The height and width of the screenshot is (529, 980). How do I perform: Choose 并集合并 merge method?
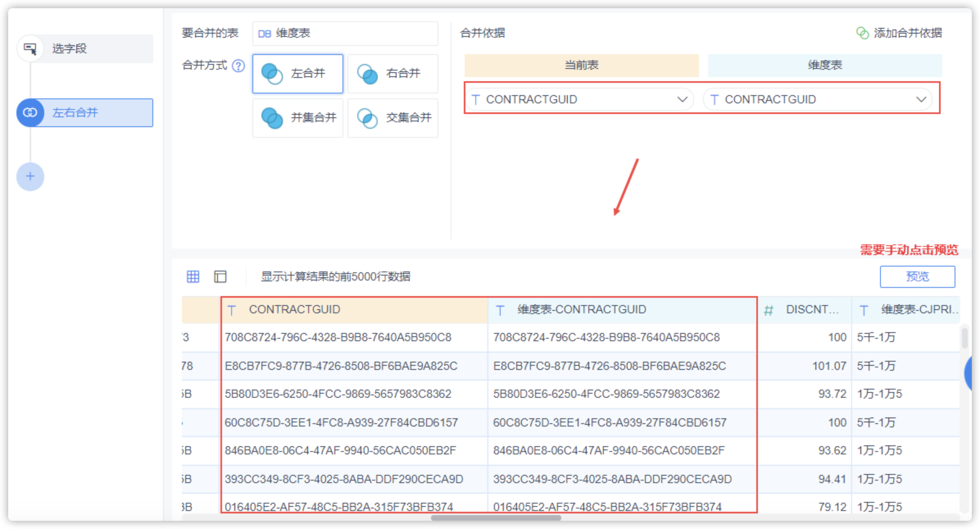[x=298, y=118]
